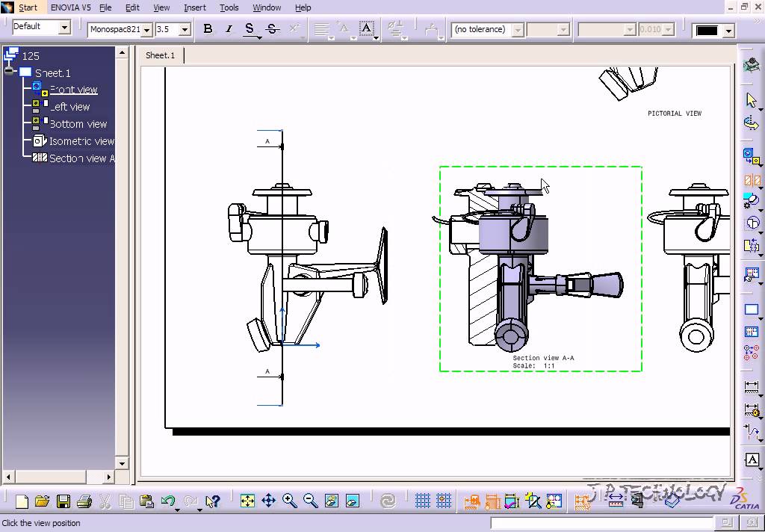Open the File menu
765x532 pixels.
[x=105, y=7]
